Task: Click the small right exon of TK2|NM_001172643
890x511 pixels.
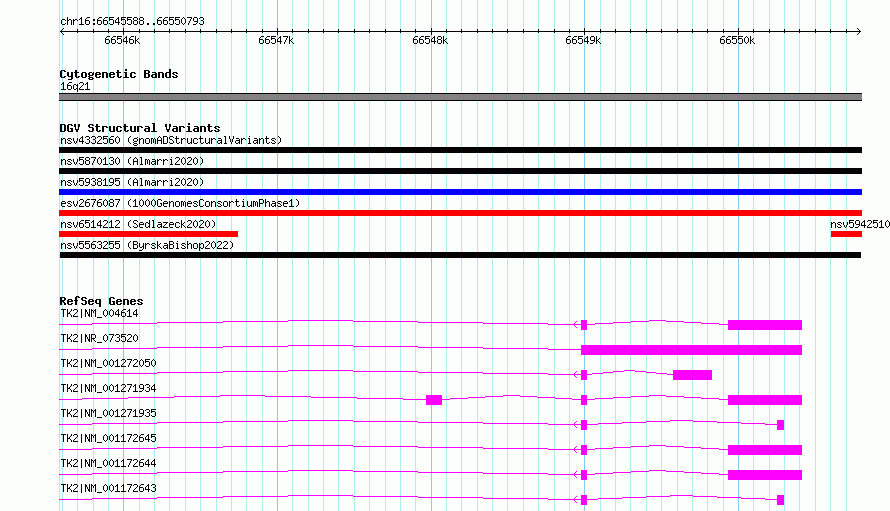Action: click(x=780, y=500)
